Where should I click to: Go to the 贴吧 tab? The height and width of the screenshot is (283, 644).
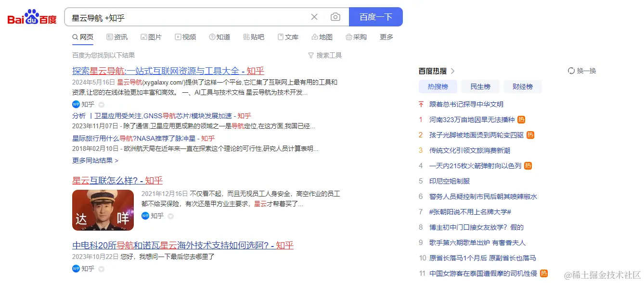point(254,37)
